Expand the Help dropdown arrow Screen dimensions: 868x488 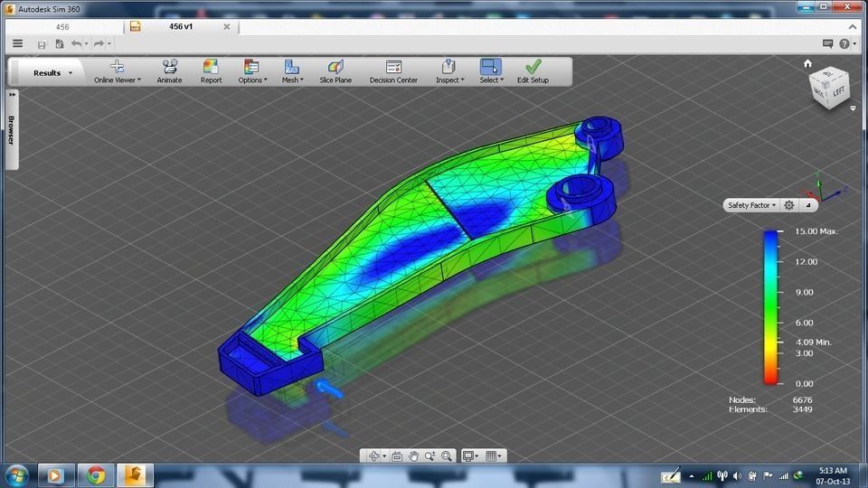pyautogui.click(x=854, y=43)
